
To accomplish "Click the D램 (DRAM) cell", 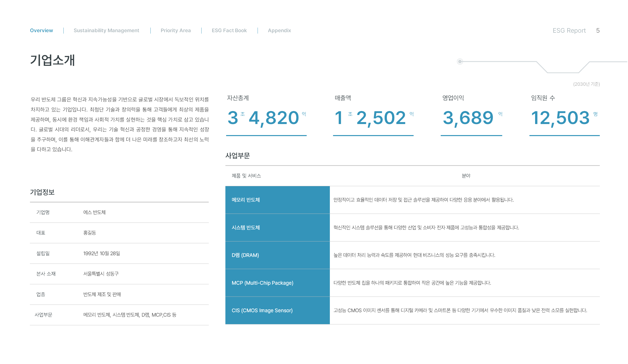I will [277, 255].
